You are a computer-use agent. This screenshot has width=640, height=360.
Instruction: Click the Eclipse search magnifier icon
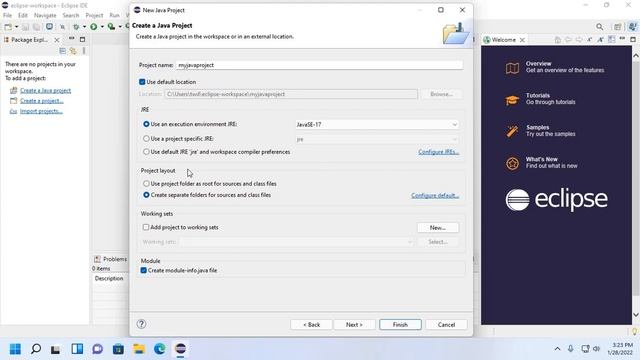pos(599,27)
